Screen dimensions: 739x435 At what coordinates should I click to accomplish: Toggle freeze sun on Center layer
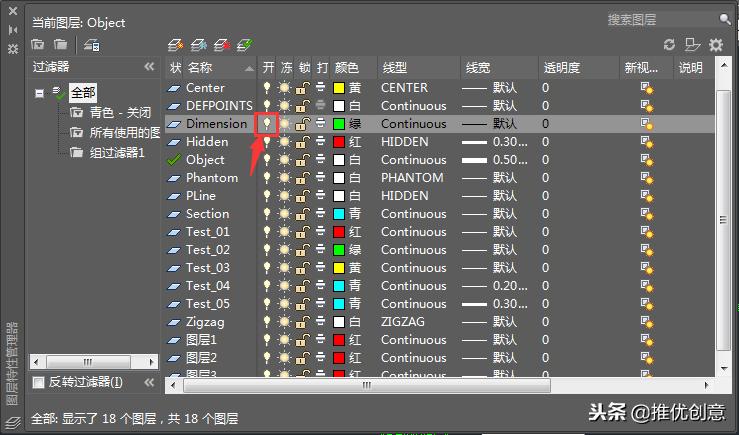(x=284, y=88)
